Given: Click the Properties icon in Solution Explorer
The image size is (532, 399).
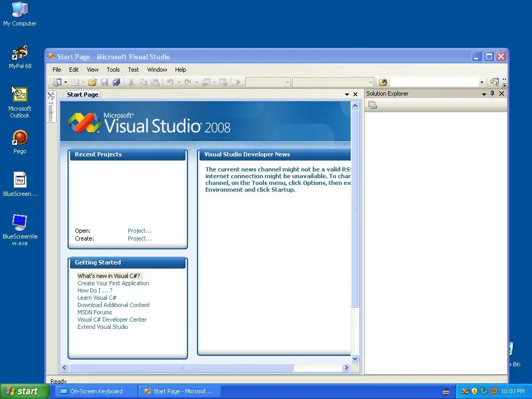Looking at the screenshot, I should click(373, 105).
